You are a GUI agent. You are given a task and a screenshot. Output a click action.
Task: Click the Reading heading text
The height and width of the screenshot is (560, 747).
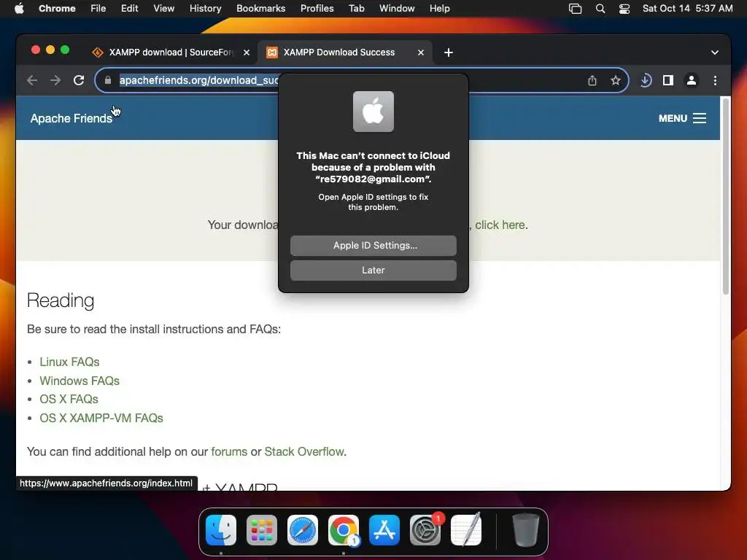point(61,300)
